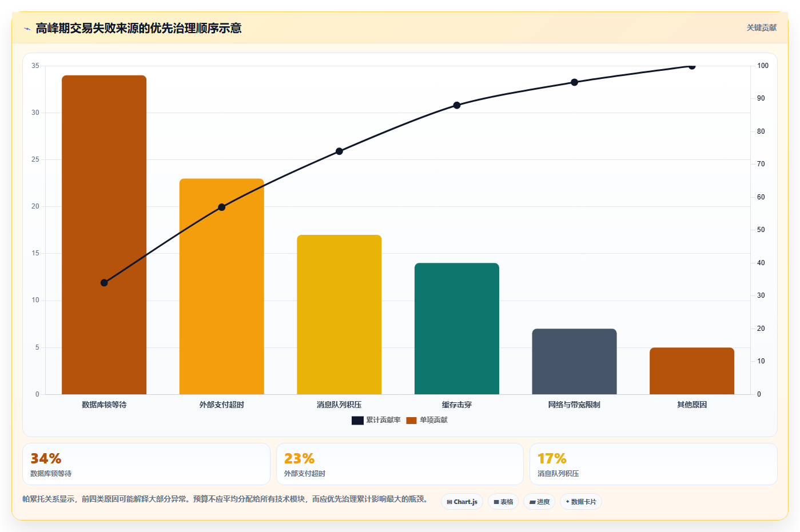Click the right axis value 50
The image size is (800, 532).
(x=761, y=230)
